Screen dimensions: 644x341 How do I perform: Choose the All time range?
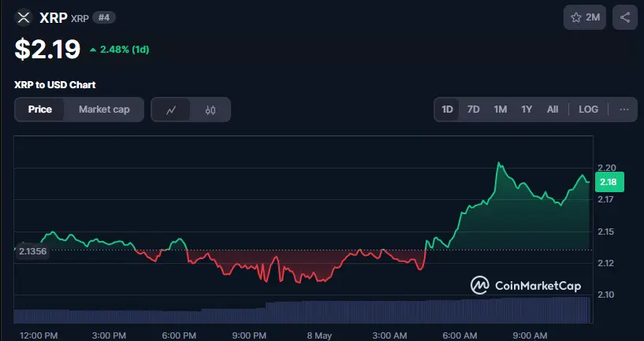553,109
